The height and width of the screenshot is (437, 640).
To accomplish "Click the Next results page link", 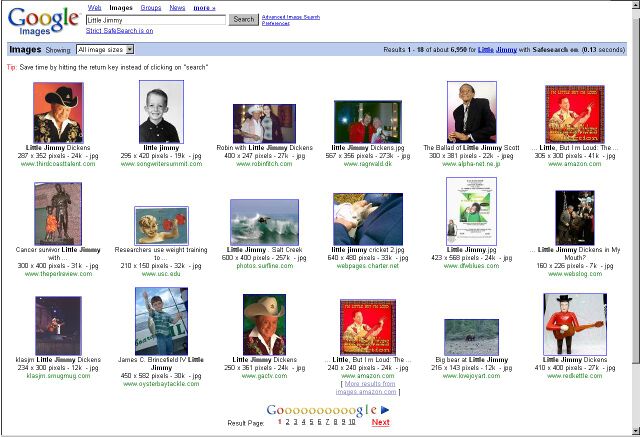I will (x=380, y=423).
